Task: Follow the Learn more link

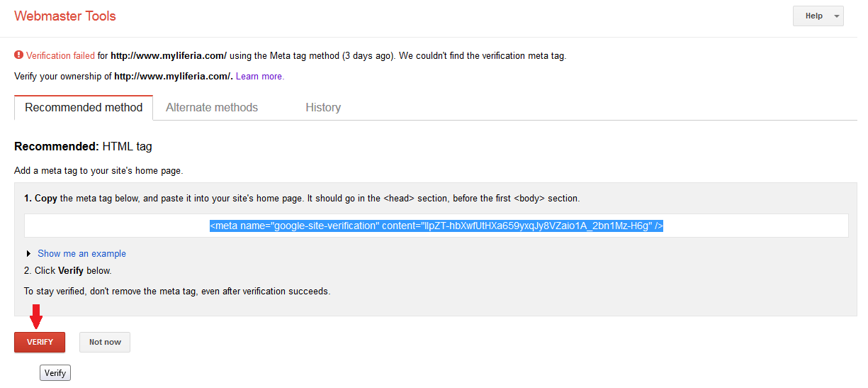Action: coord(260,77)
